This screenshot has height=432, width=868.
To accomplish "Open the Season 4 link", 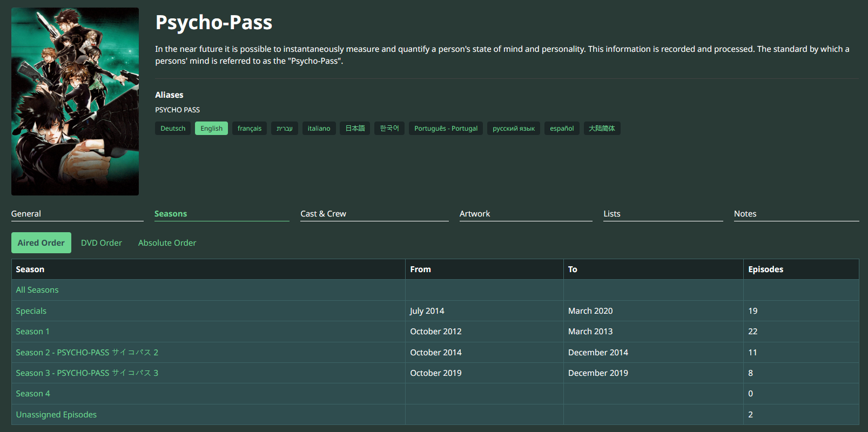I will (x=33, y=394).
